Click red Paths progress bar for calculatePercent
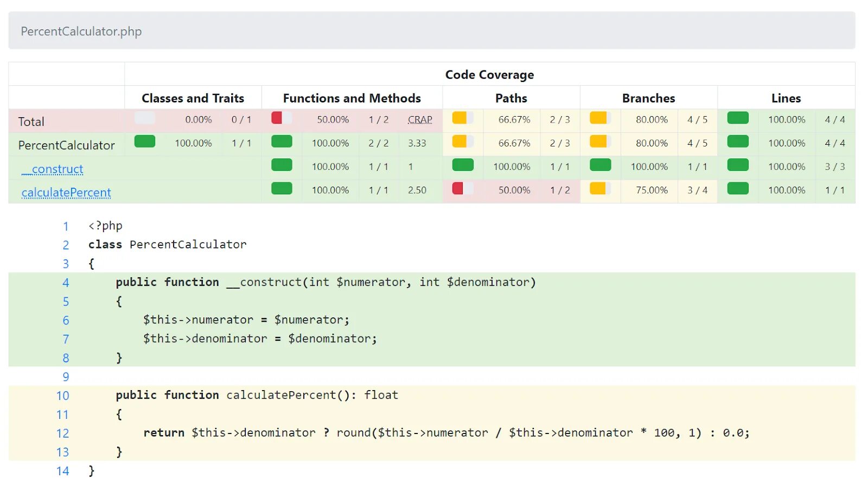Image resolution: width=868 pixels, height=491 pixels. (462, 188)
